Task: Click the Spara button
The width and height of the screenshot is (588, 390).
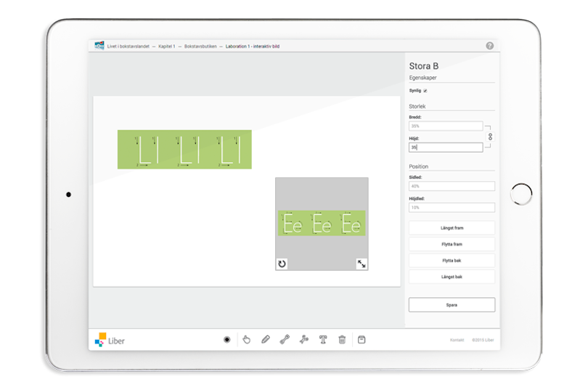Action: coord(452,305)
